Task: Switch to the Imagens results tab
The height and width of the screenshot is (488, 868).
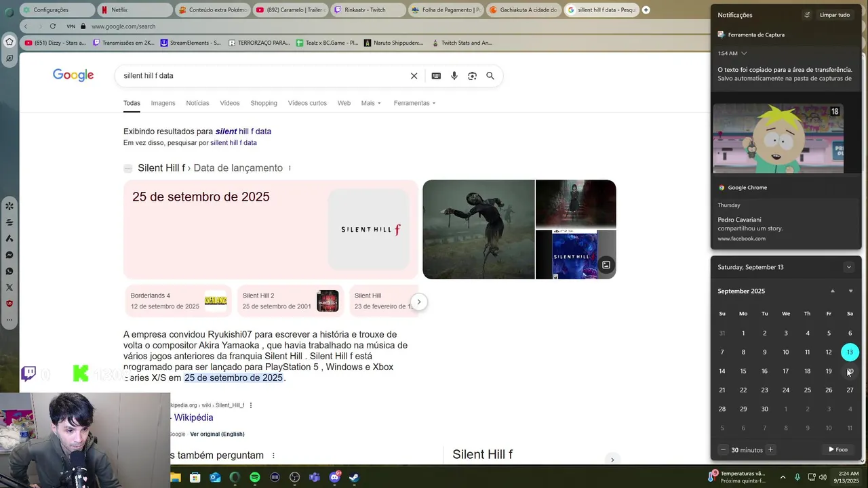Action: [x=163, y=103]
